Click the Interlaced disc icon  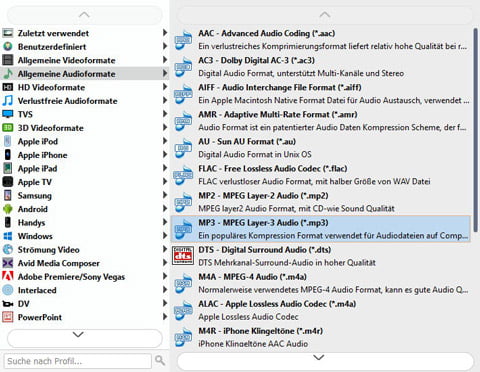coord(8,290)
